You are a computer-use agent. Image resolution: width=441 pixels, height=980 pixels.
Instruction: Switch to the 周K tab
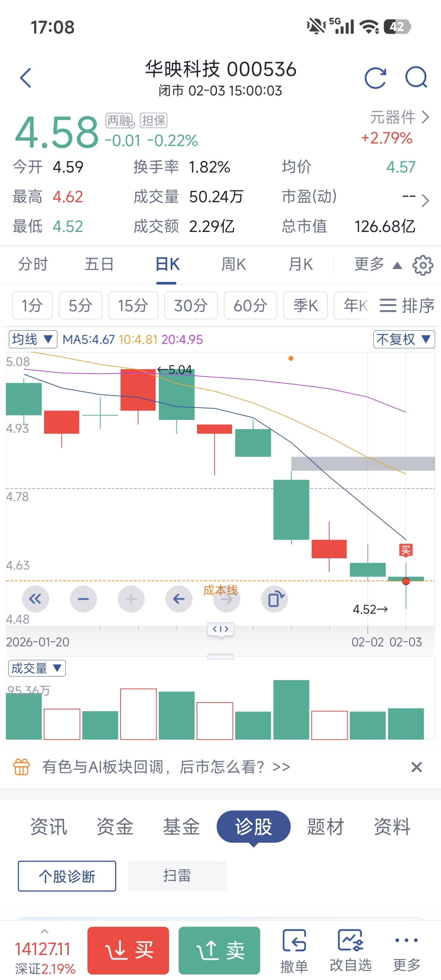pos(233,264)
